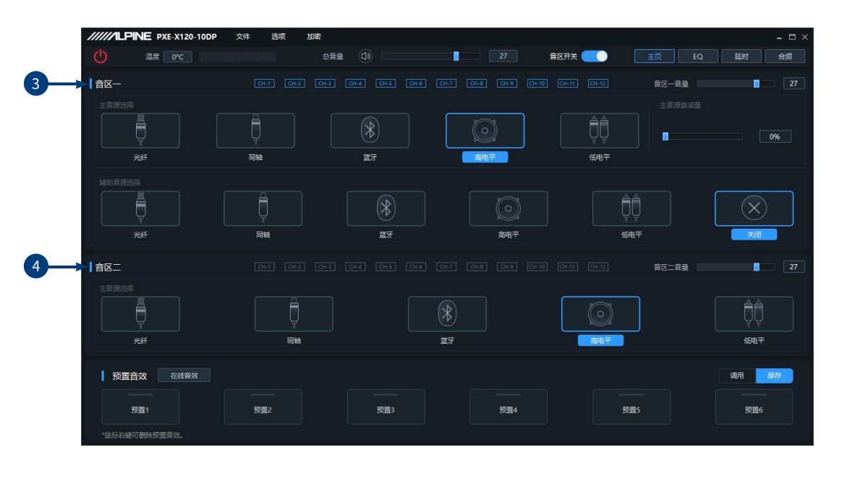The width and height of the screenshot is (868, 500).
Task: Adjust the 主音源衰减量 attenuation slider
Action: coord(702,136)
